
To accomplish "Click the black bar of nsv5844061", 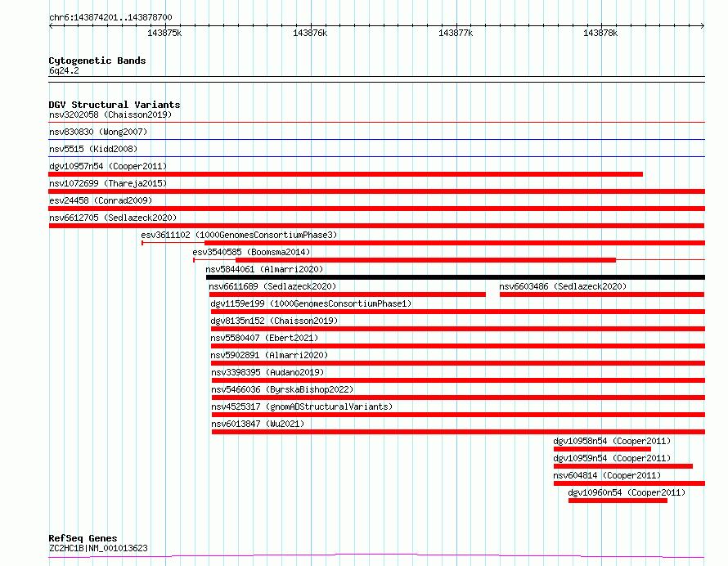I will coord(456,277).
